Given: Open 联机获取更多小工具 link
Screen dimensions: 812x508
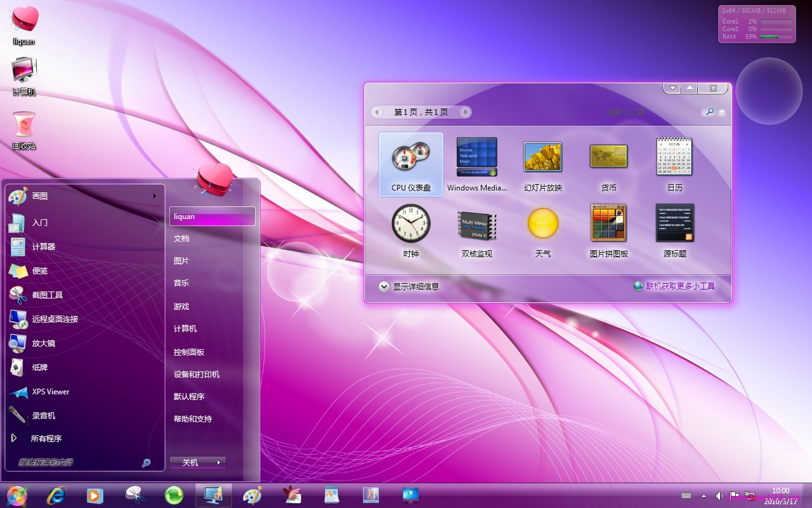Looking at the screenshot, I should pyautogui.click(x=681, y=286).
